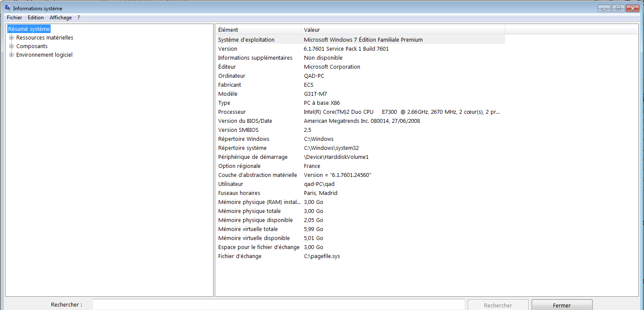The height and width of the screenshot is (310, 644).
Task: Maximize the Informations système window
Action: (x=618, y=8)
